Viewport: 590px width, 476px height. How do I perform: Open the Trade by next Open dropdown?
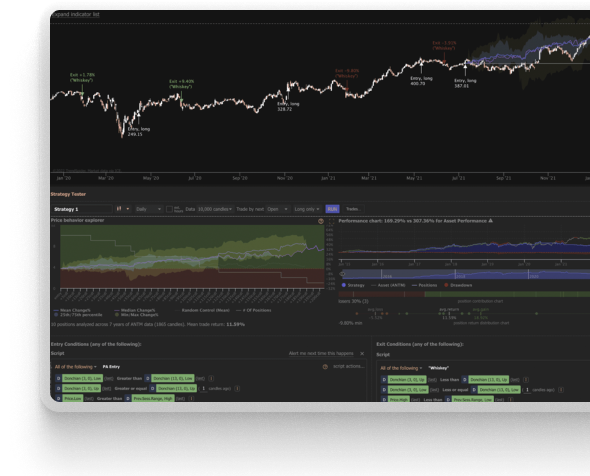coord(277,209)
